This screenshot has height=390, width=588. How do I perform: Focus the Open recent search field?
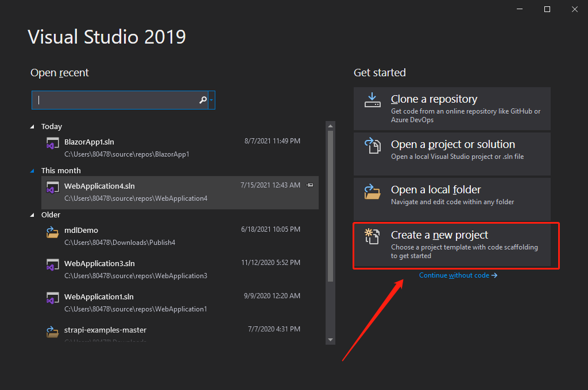(115, 100)
